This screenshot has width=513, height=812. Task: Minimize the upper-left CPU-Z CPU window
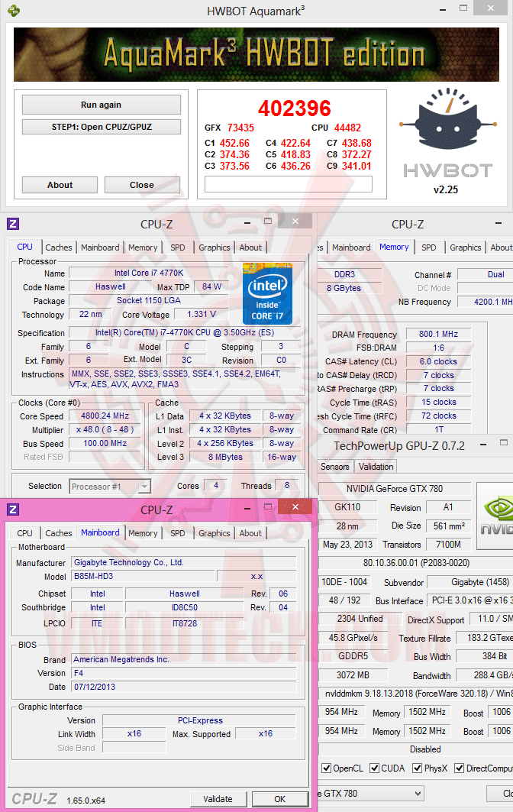(248, 223)
